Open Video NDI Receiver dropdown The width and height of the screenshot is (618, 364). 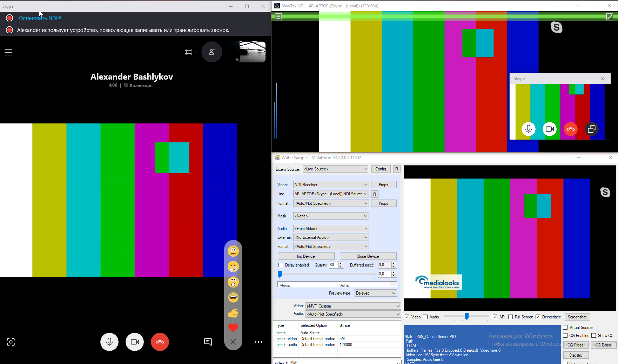[331, 185]
